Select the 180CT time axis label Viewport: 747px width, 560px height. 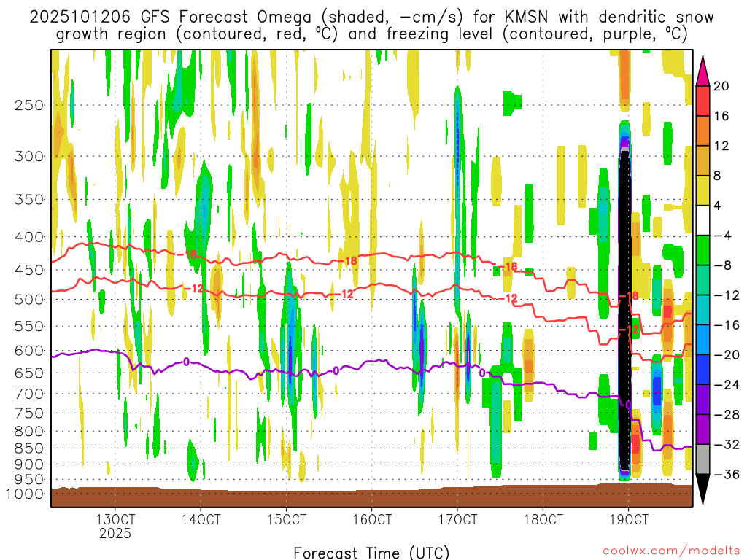click(x=543, y=519)
